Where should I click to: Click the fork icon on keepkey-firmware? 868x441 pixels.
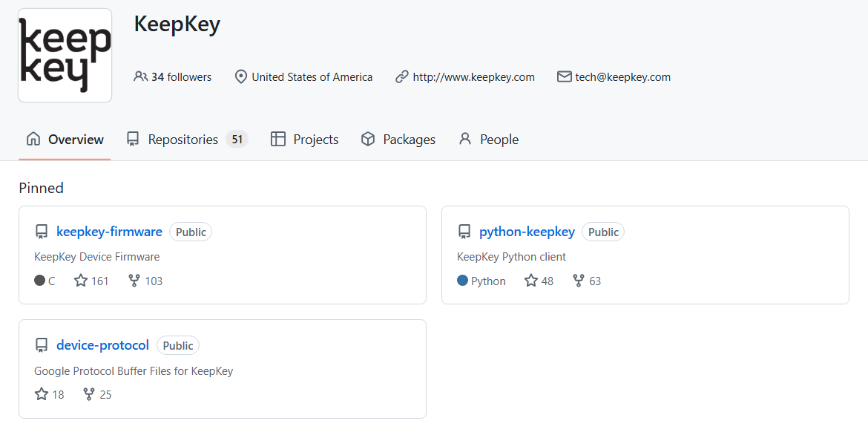134,281
